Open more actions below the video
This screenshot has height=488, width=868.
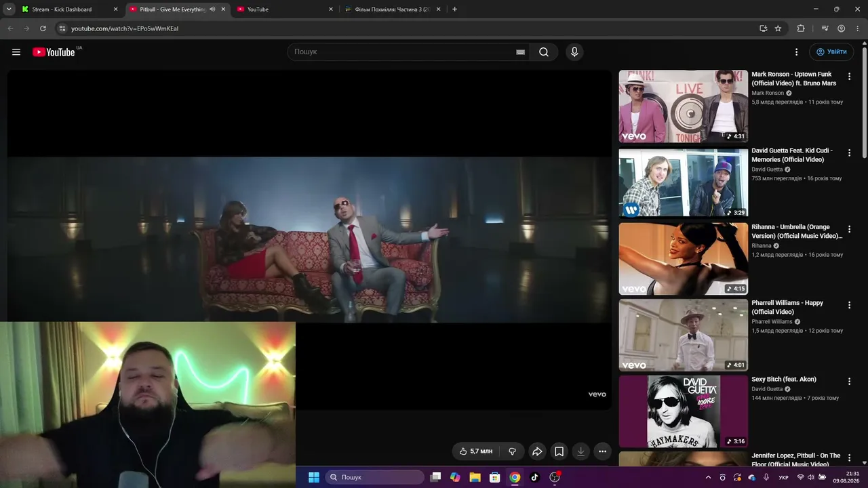(x=602, y=451)
